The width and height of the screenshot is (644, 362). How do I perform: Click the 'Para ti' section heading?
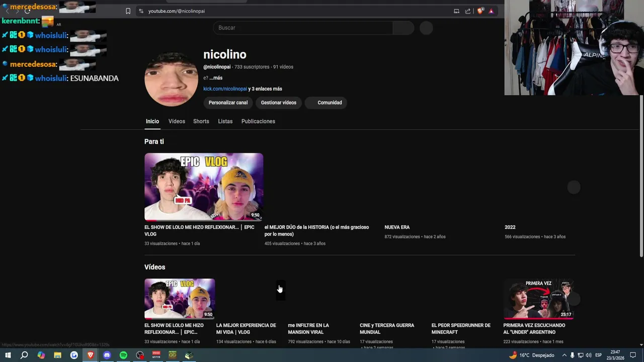pos(154,142)
